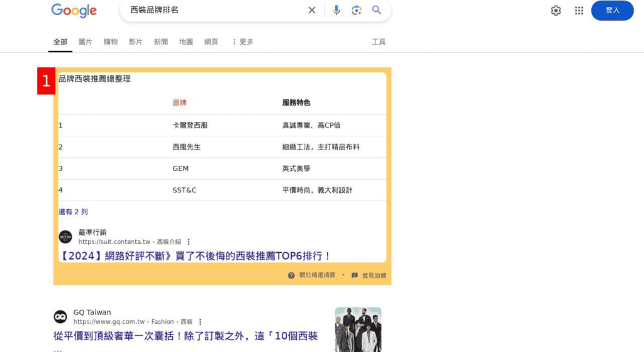The width and height of the screenshot is (644, 352).
Task: Click into the search field containing 西裝品牌排名
Action: click(x=216, y=10)
